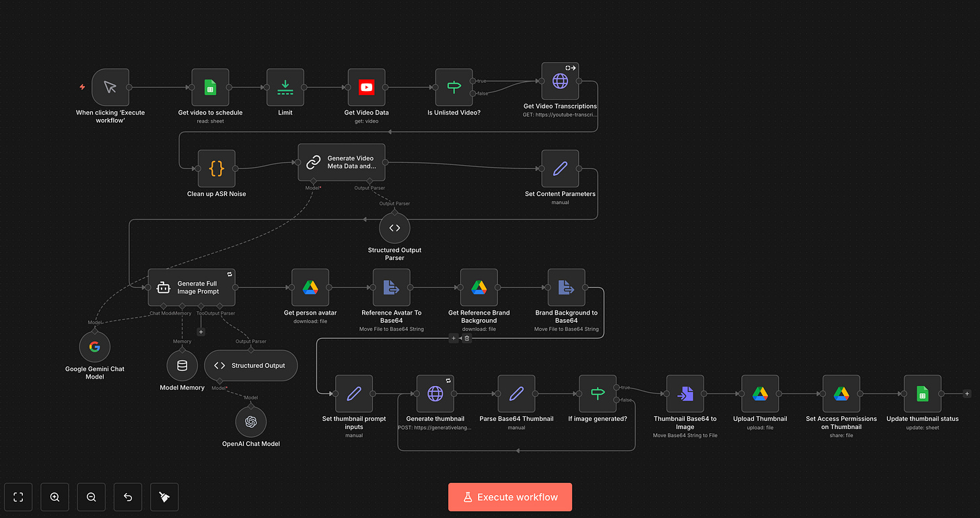The height and width of the screenshot is (518, 980).
Task: Delete the connection with the trash icon
Action: coord(467,338)
